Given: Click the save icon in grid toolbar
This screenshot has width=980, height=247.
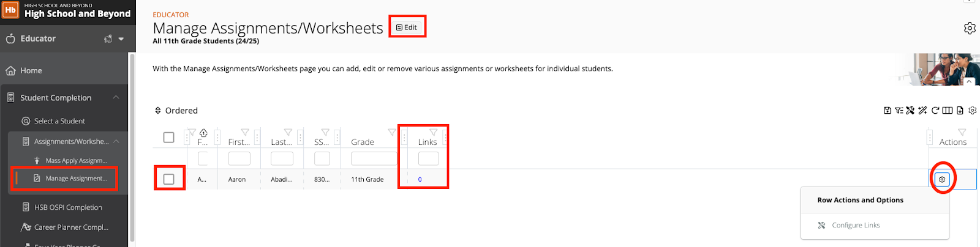Looking at the screenshot, I should pos(887,111).
